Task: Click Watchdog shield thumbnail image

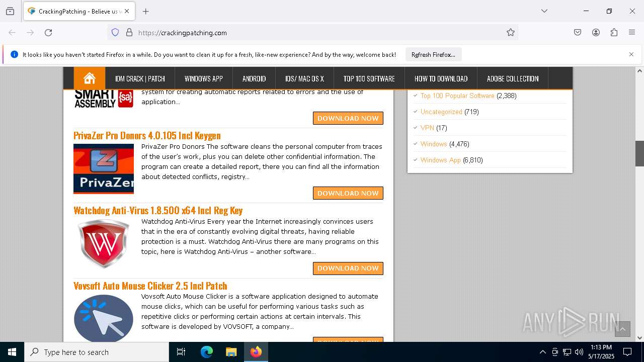Action: [x=104, y=244]
